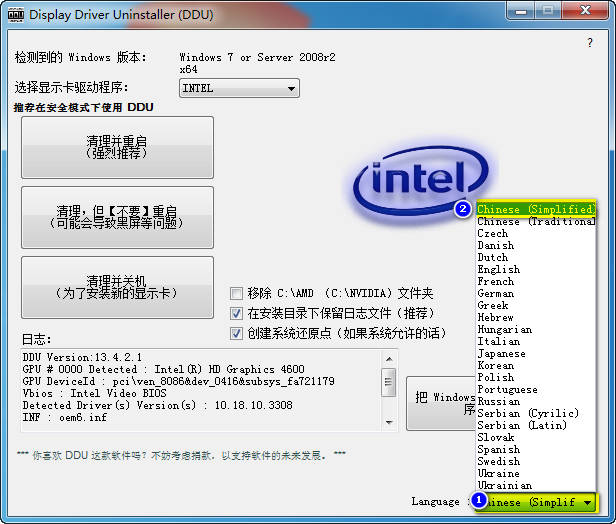Open the INTEL graphics driver dropdown
Image resolution: width=616 pixels, height=524 pixels.
pyautogui.click(x=239, y=88)
